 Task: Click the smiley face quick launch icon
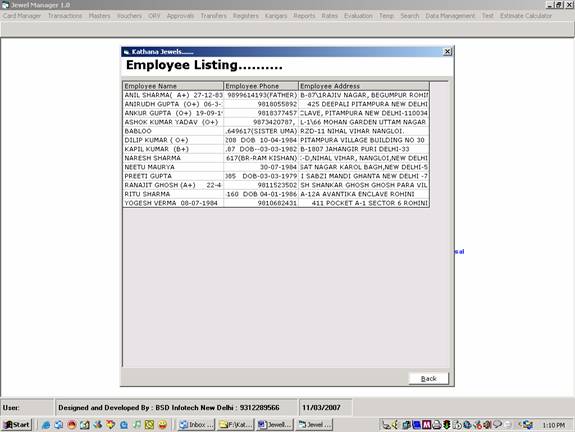[x=162, y=425]
